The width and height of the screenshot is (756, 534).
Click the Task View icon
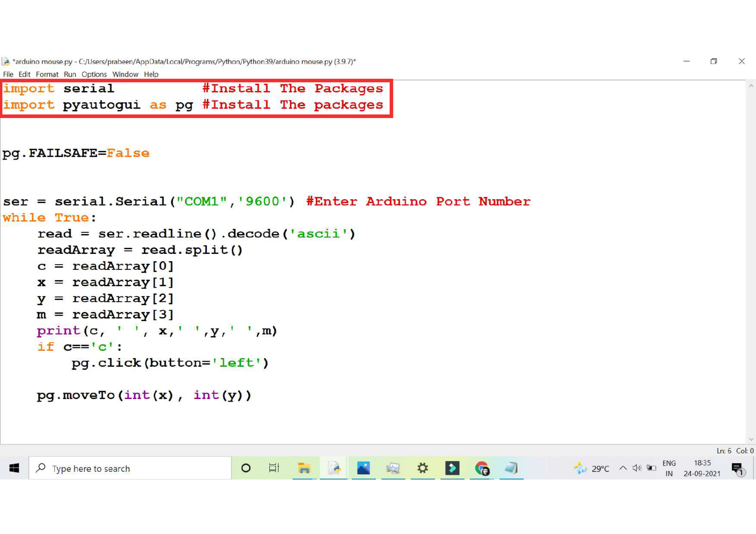[x=274, y=468]
